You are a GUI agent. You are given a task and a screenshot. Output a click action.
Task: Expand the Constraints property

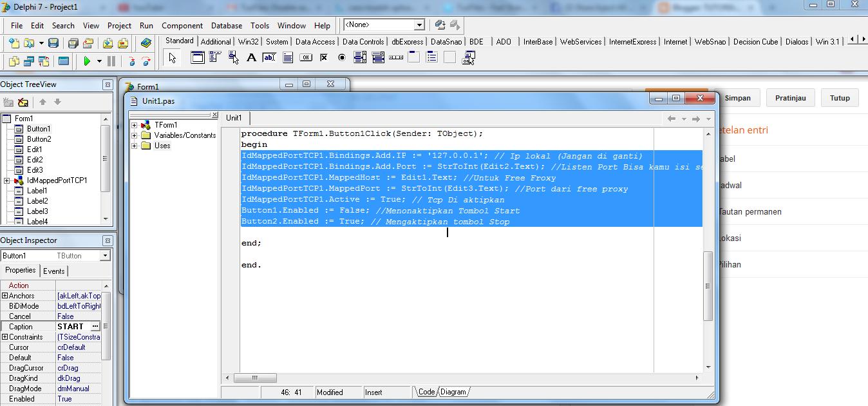[5, 337]
